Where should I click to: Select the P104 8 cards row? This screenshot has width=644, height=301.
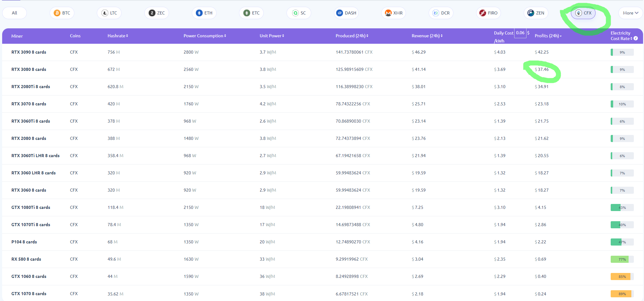pos(323,242)
